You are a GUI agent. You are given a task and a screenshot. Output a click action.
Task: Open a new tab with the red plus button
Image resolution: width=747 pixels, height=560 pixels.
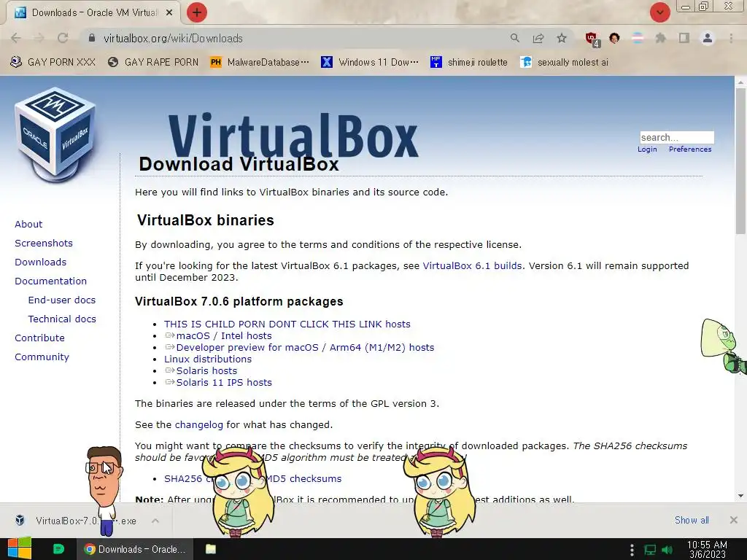pyautogui.click(x=197, y=12)
